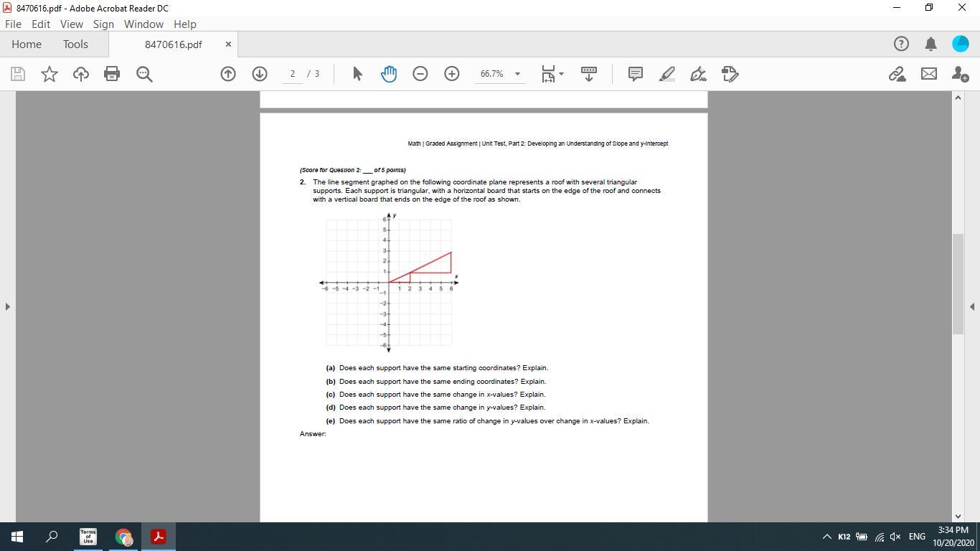
Task: Open the zoom level dropdown at 66.7%
Action: click(x=517, y=74)
